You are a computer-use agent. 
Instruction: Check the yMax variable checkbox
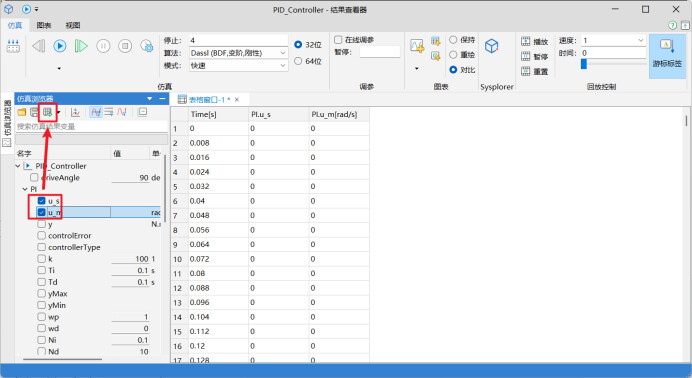pyautogui.click(x=41, y=293)
